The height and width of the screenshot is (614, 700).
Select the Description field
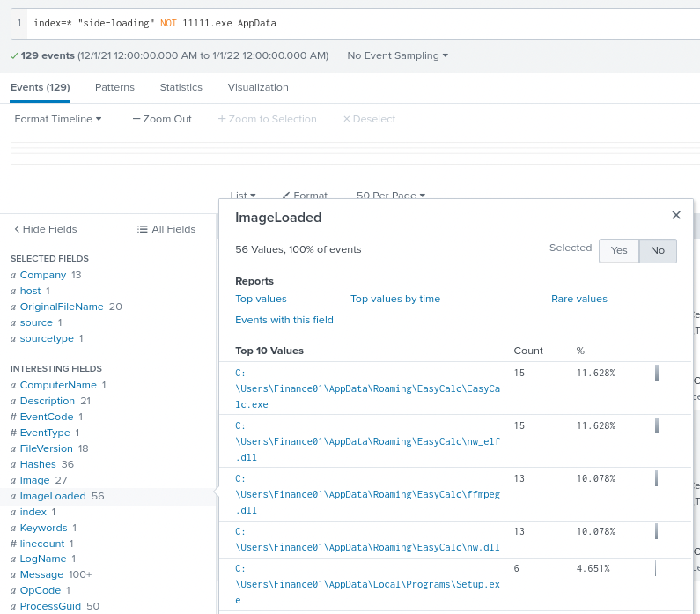point(47,401)
